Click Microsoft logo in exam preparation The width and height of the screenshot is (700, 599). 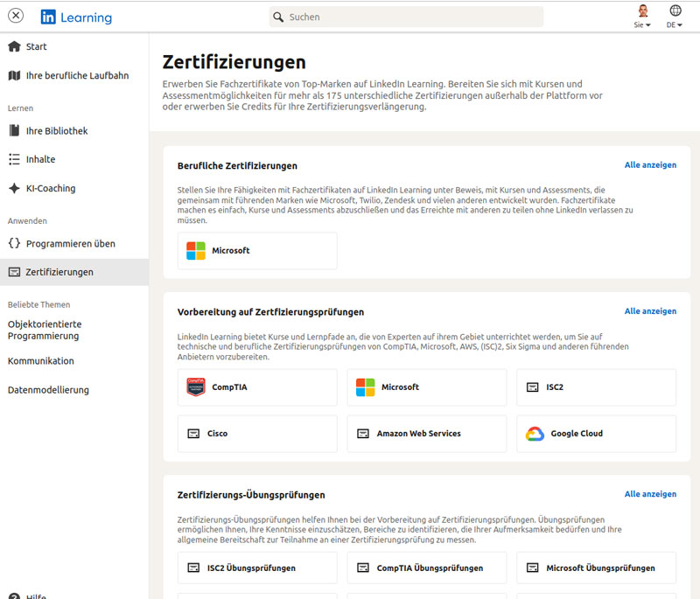pyautogui.click(x=365, y=387)
